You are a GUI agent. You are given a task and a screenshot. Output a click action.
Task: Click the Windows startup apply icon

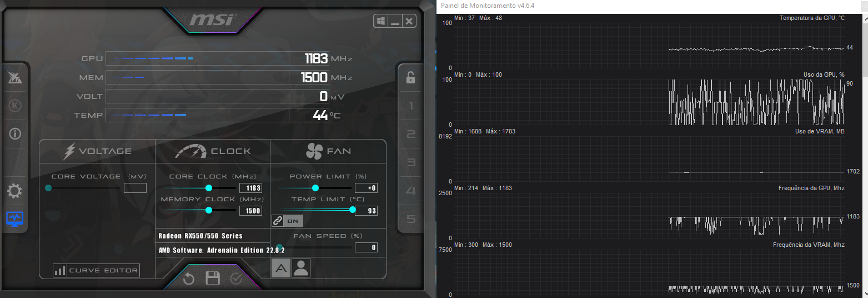click(x=381, y=21)
